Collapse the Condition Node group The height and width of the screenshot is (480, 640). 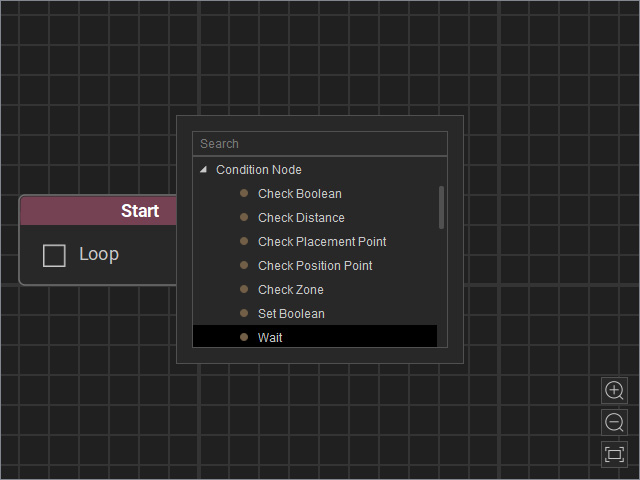[x=203, y=169]
